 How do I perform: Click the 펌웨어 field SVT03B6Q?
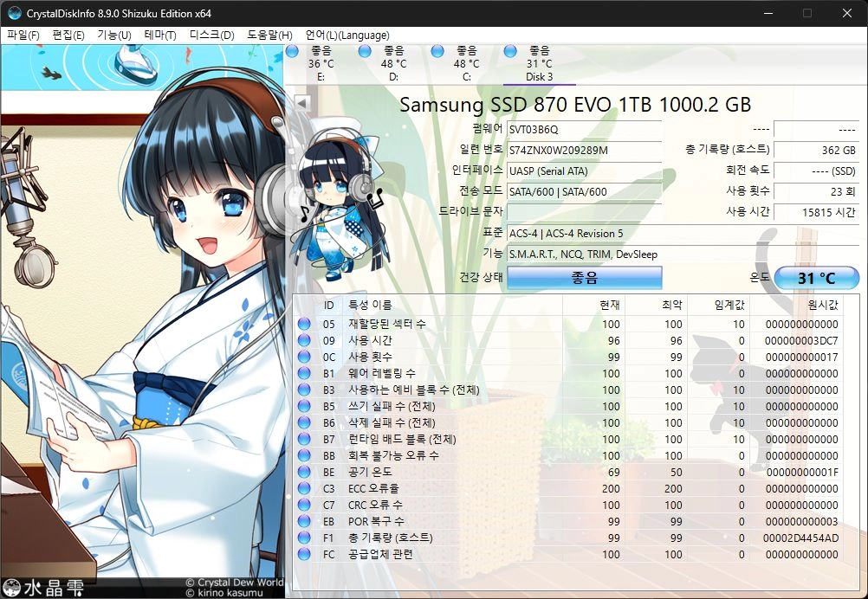pos(584,130)
